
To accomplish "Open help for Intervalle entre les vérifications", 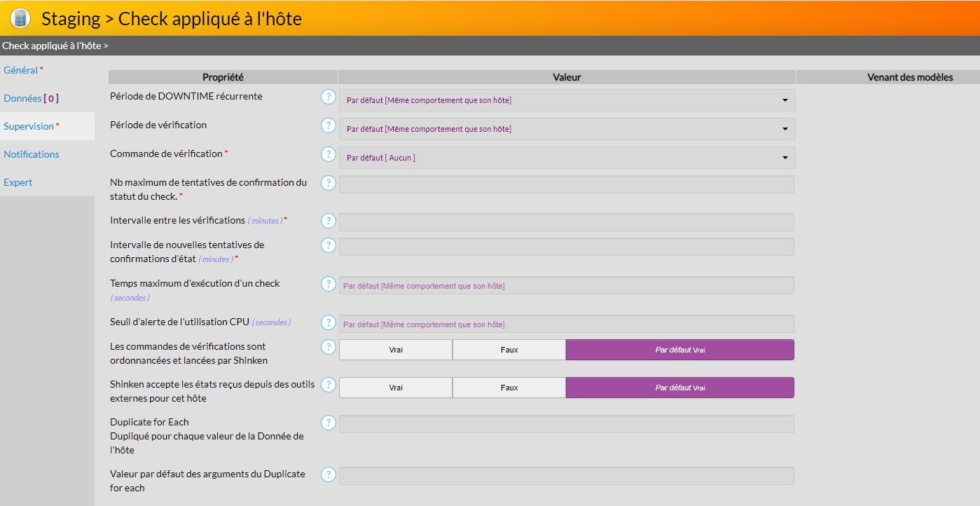I will [328, 221].
